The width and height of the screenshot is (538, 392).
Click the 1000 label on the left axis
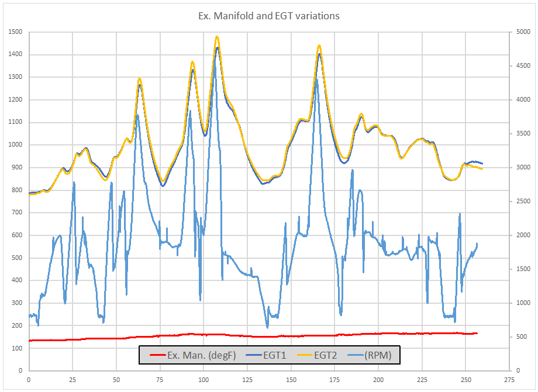pos(15,145)
